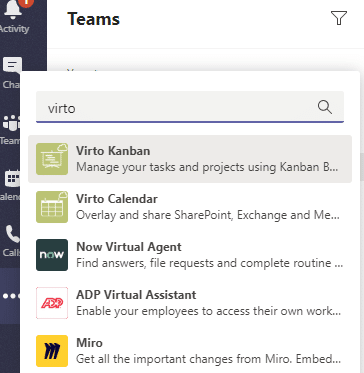Click the search magnifier icon
This screenshot has width=364, height=373.
324,107
